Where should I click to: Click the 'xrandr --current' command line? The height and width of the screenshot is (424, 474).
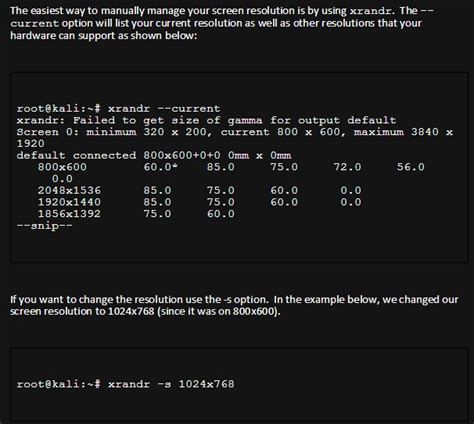(118, 109)
